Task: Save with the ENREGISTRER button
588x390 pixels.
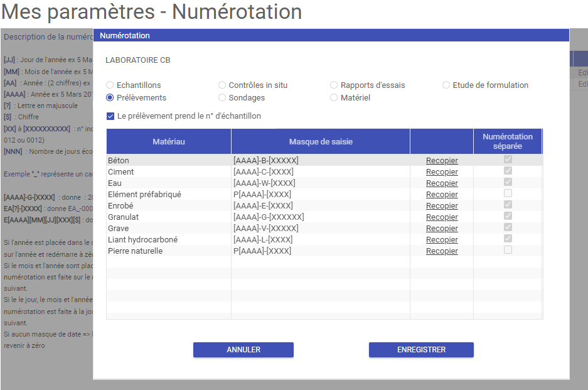Action: click(x=421, y=350)
